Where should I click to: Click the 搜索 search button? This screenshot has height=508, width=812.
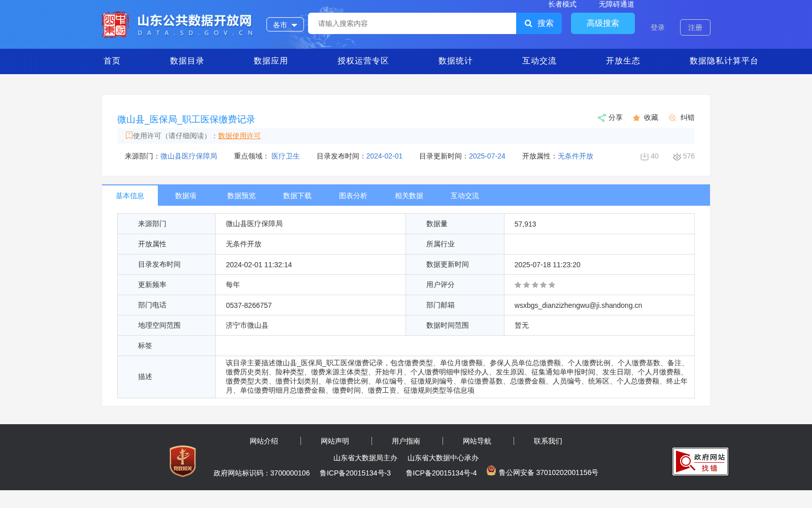pos(539,23)
